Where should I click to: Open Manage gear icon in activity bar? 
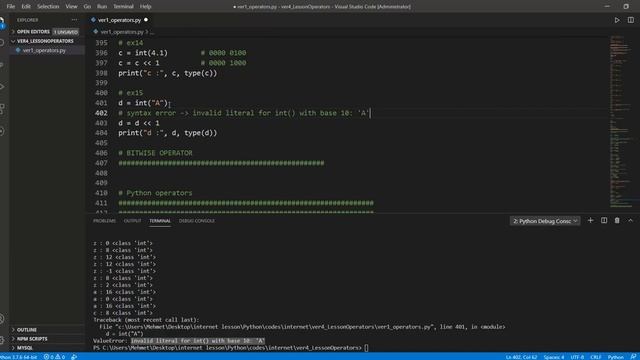2,340
